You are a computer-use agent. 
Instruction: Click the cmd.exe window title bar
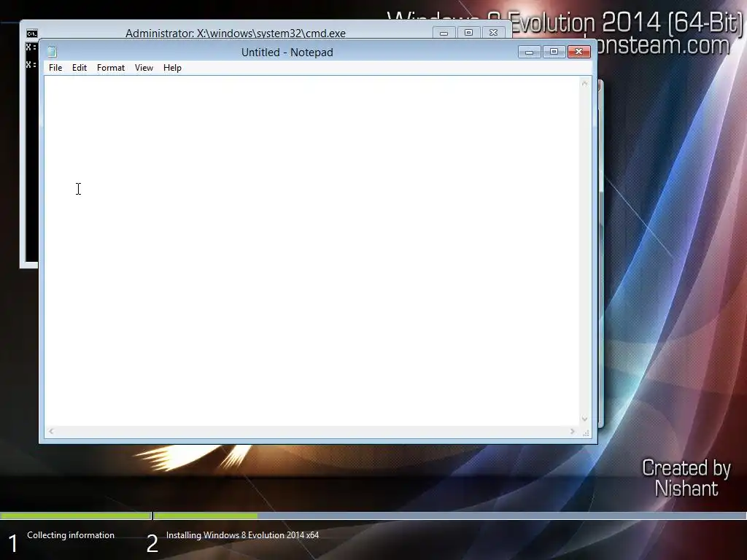(x=236, y=33)
